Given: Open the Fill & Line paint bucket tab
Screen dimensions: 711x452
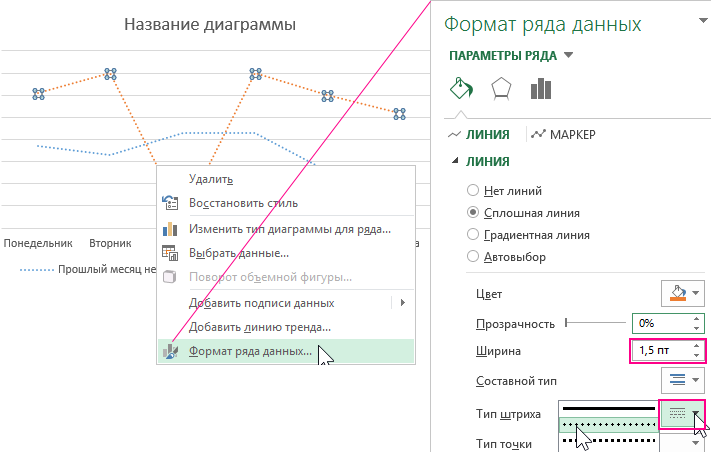Looking at the screenshot, I should pyautogui.click(x=460, y=89).
